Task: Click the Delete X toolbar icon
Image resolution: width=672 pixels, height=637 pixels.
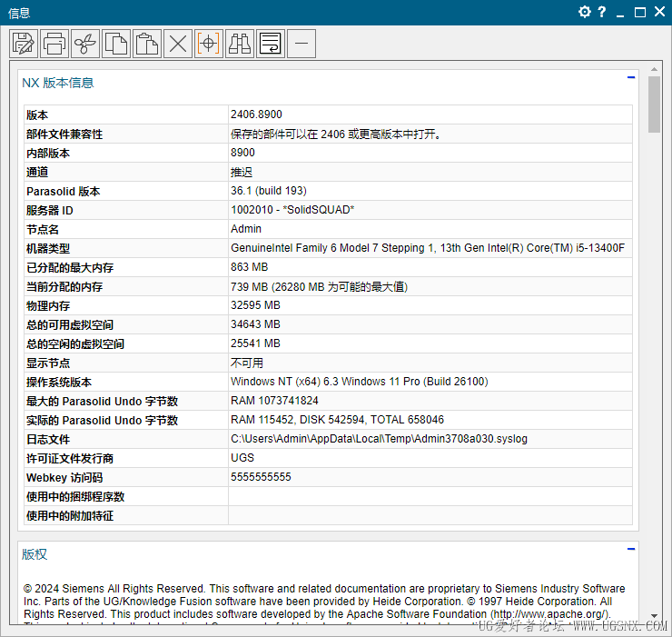Action: click(178, 44)
